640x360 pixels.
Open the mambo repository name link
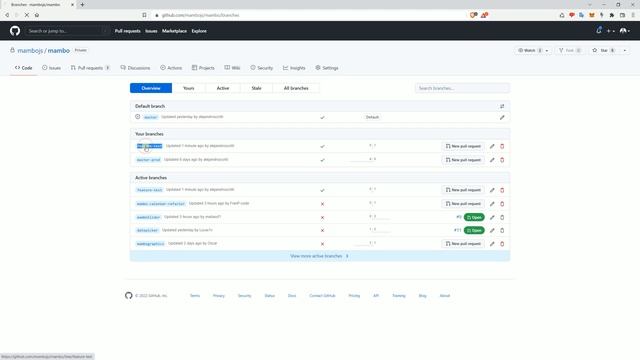tap(59, 51)
